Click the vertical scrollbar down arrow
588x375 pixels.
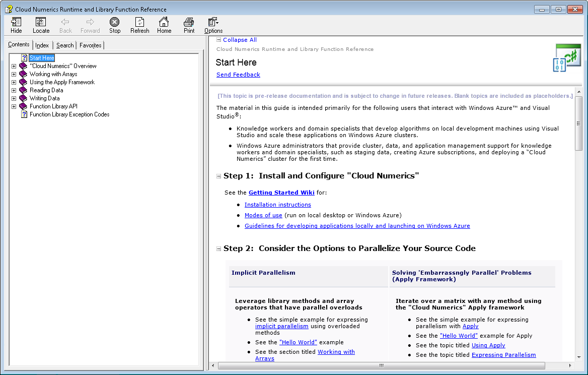[578, 357]
